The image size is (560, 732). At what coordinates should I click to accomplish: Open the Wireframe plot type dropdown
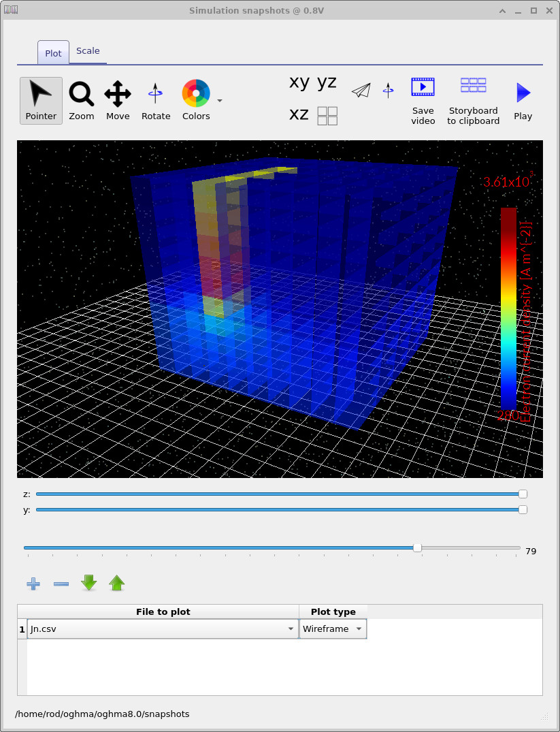(359, 628)
